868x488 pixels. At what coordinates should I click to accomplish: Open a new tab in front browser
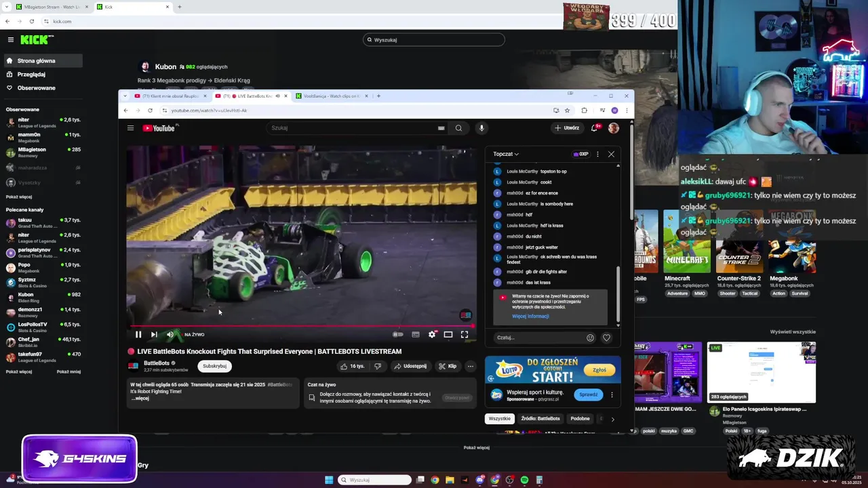pyautogui.click(x=378, y=96)
